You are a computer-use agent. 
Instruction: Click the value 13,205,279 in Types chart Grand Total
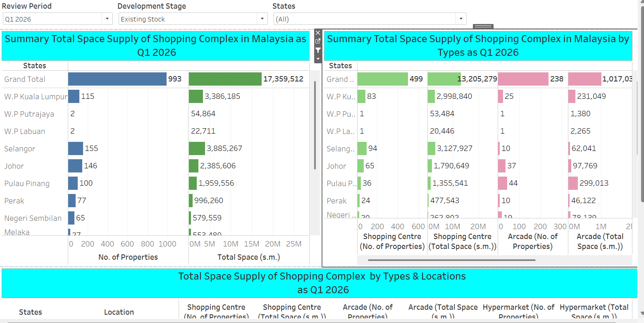tap(477, 79)
